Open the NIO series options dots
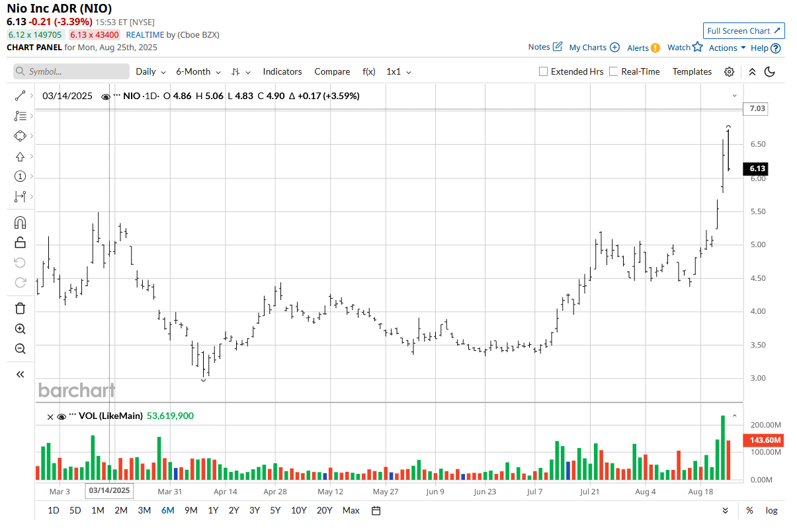The height and width of the screenshot is (532, 797). pyautogui.click(x=117, y=96)
